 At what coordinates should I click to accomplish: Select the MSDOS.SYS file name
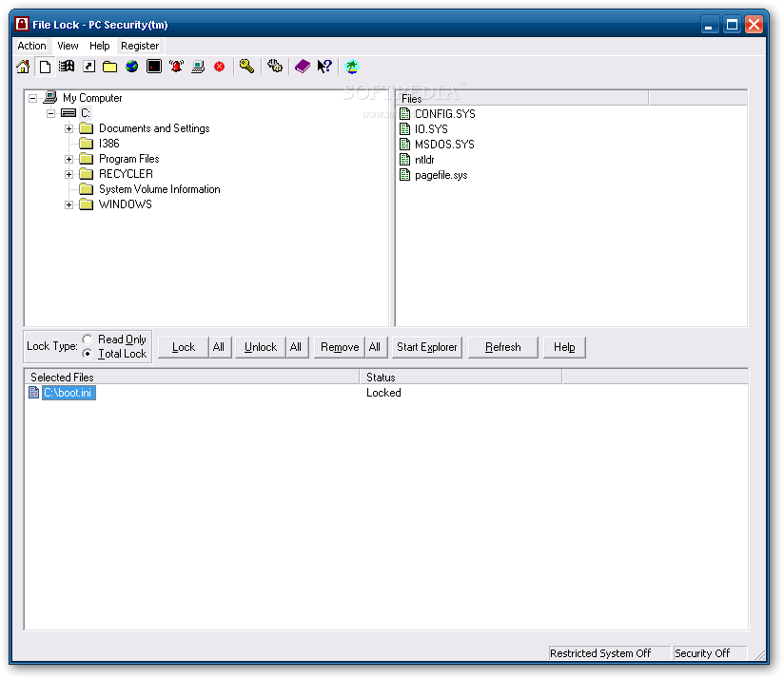(x=444, y=144)
